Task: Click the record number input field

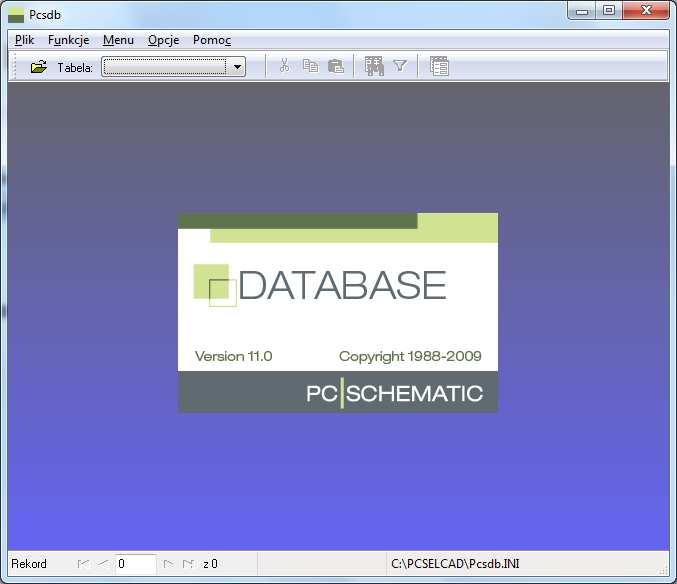Action: (136, 564)
